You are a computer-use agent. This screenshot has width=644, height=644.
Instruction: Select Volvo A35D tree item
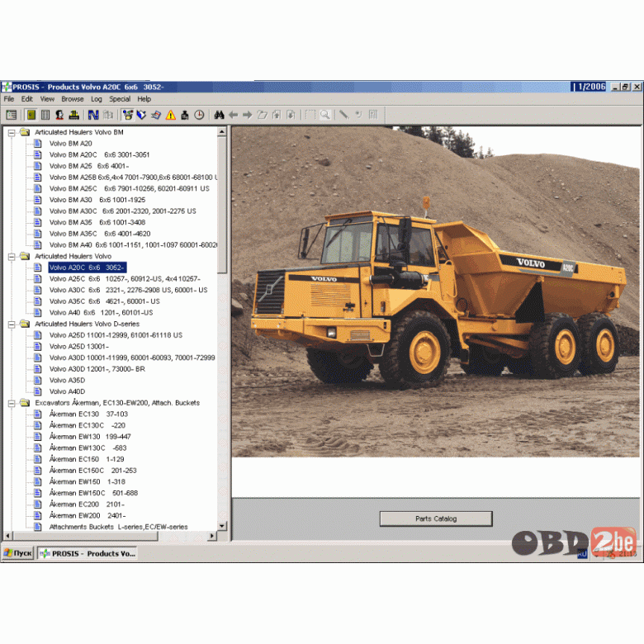click(67, 381)
